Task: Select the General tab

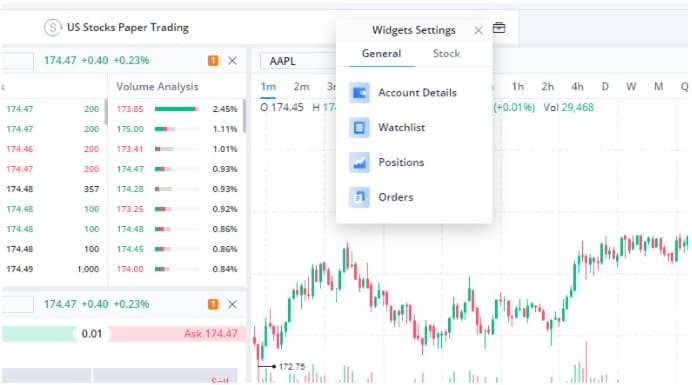Action: click(x=381, y=54)
